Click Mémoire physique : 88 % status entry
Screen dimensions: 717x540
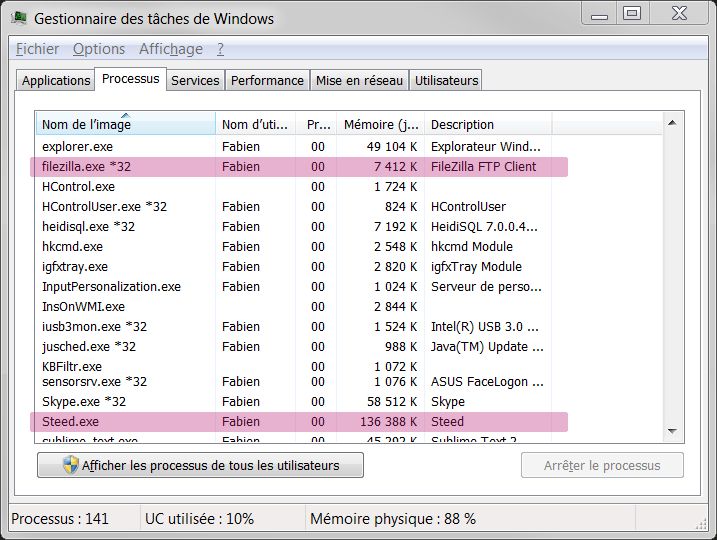(393, 519)
